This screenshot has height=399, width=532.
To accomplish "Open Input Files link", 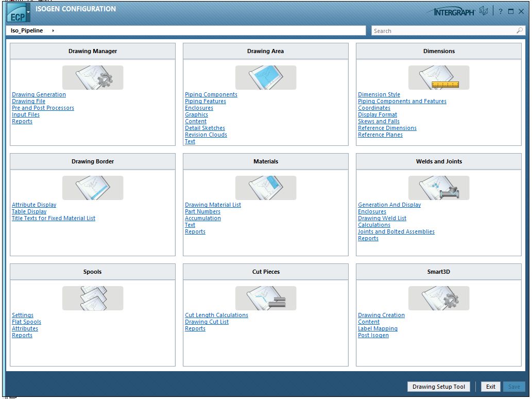I will click(26, 115).
